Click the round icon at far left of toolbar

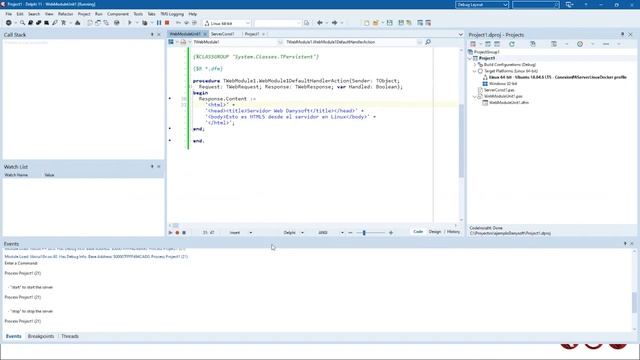click(x=9, y=23)
